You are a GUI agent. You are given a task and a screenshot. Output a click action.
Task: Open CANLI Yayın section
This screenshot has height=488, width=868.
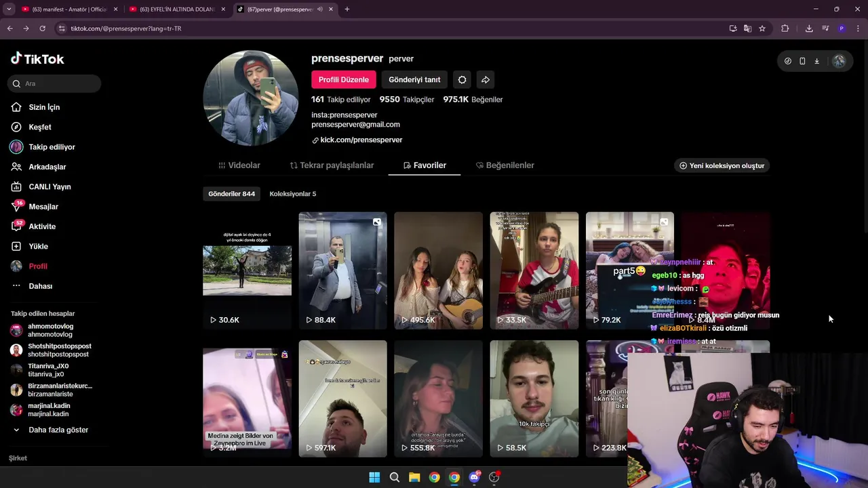(x=50, y=186)
